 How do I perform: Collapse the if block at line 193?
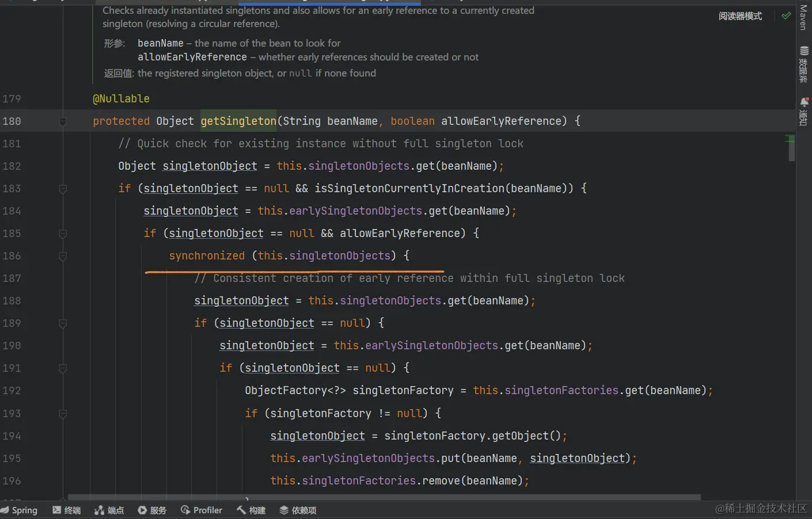point(63,414)
